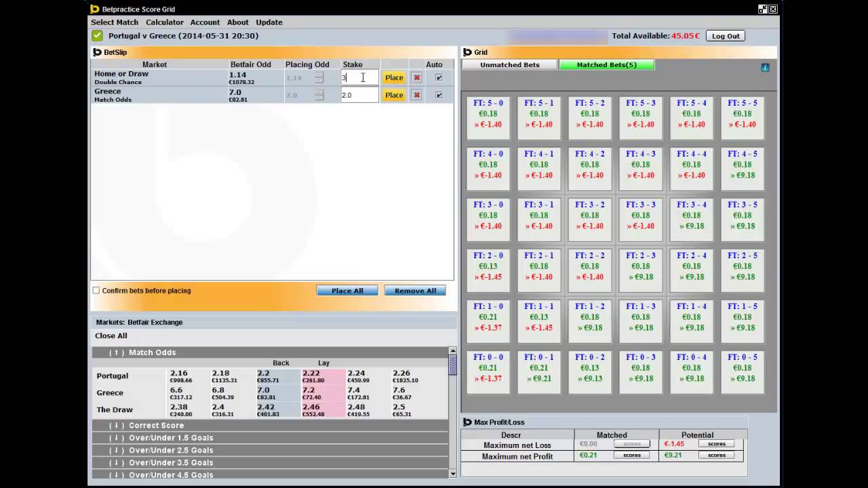868x488 pixels.
Task: Select the FT: 0 - 1 score cell
Action: pos(539,372)
